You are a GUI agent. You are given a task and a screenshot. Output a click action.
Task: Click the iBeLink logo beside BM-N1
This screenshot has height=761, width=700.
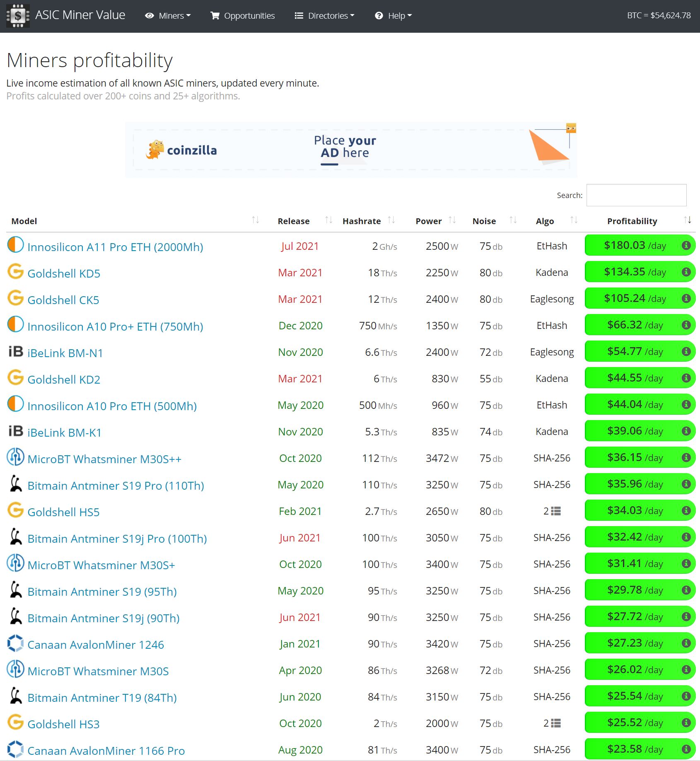click(16, 351)
